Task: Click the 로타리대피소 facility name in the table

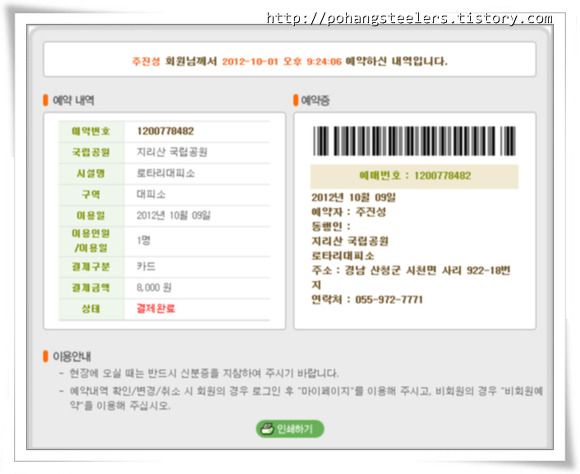Action: coord(165,173)
